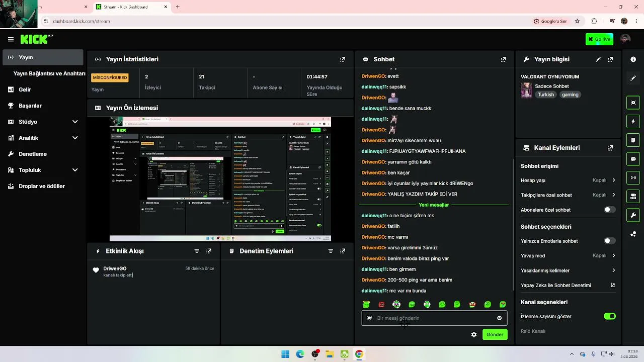The height and width of the screenshot is (362, 644).
Task: Click the three-dots icon at the right rail bottom
Action: click(633, 234)
